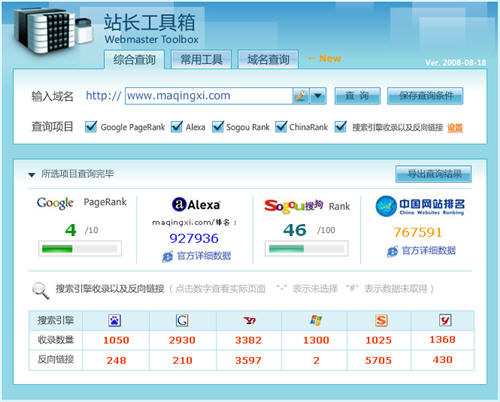Click Sogou indexed count 1025
500x402 pixels.
point(378,340)
